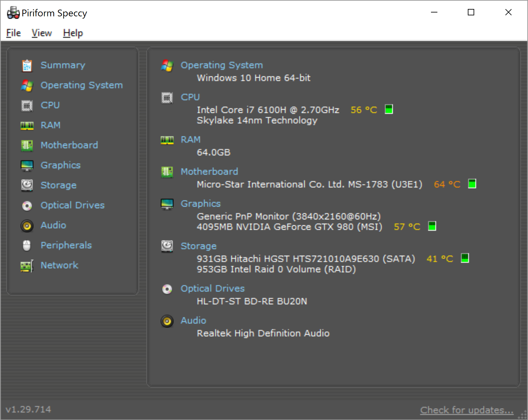Click the green storage temperature indicator
528x420 pixels.
coord(465,258)
